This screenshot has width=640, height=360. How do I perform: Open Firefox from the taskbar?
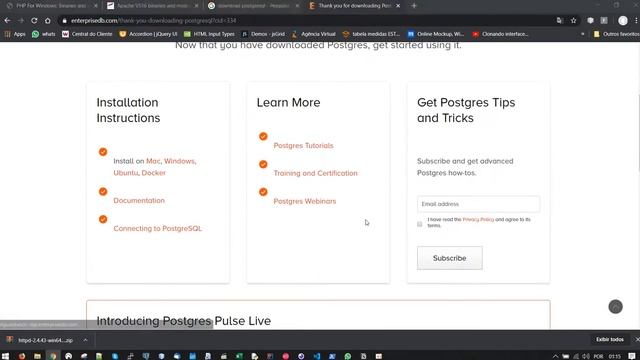click(22, 356)
